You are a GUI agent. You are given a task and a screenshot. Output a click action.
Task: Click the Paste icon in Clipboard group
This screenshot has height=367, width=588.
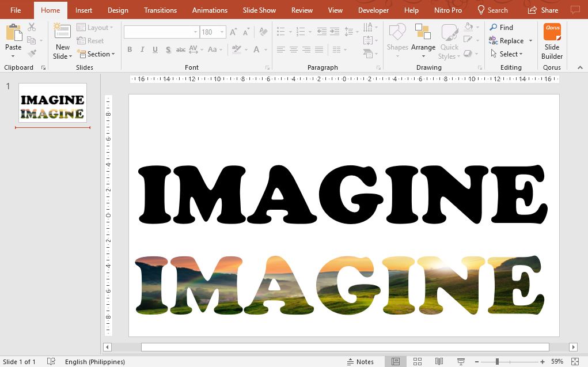pyautogui.click(x=13, y=32)
